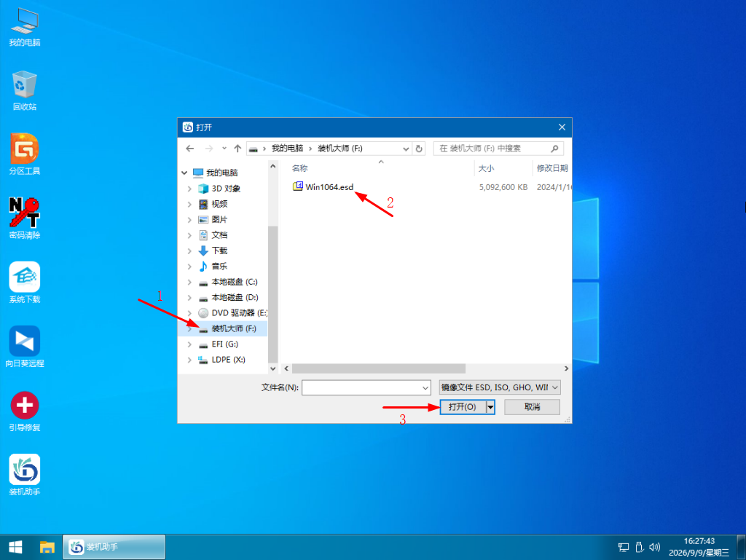Viewport: 746px width, 560px height.
Task: Open the file type filter dropdown
Action: coord(500,387)
